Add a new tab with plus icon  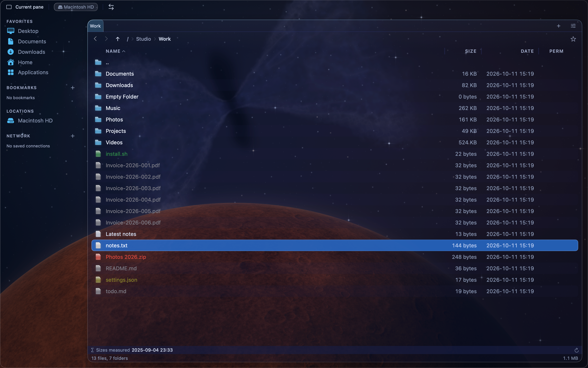click(x=559, y=26)
